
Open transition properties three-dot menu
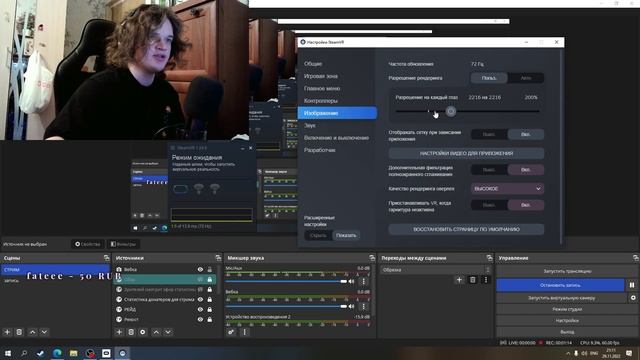(x=486, y=280)
